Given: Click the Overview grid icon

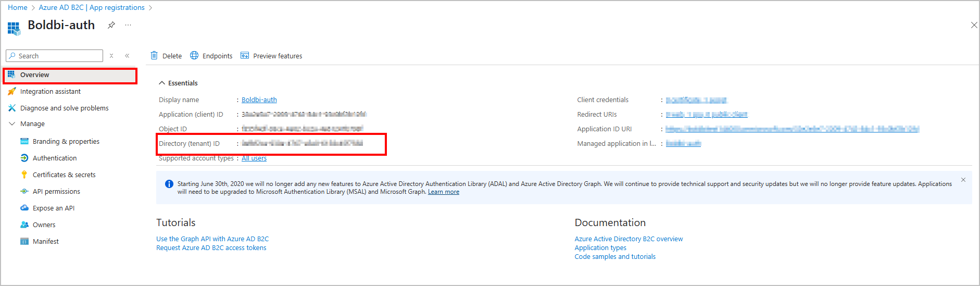Looking at the screenshot, I should [x=11, y=74].
